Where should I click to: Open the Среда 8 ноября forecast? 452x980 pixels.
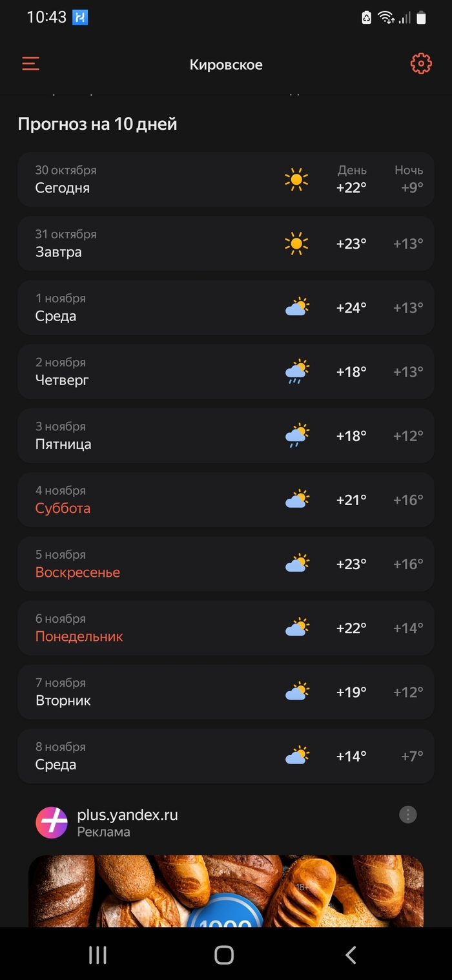[x=226, y=756]
